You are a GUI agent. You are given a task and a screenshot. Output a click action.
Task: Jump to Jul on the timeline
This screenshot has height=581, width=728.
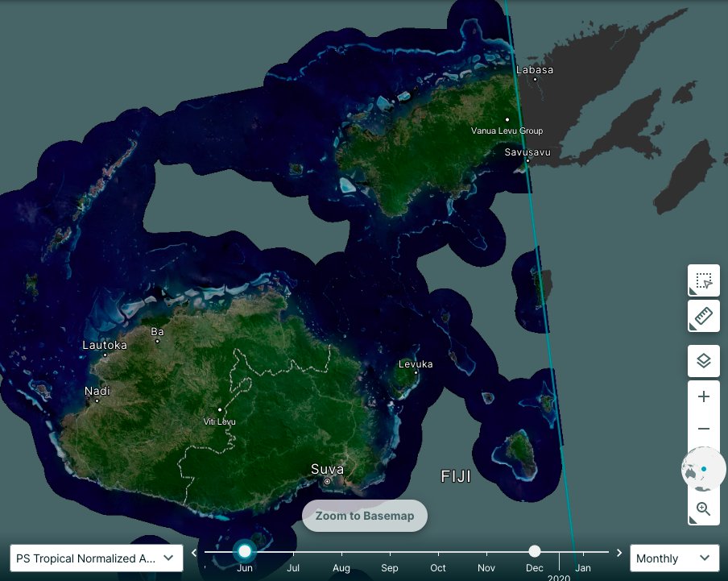[x=293, y=567]
